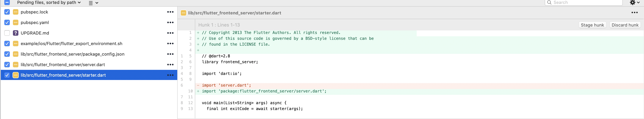Select the starter.dart file in the list
This screenshot has height=119, width=644.
tap(63, 75)
